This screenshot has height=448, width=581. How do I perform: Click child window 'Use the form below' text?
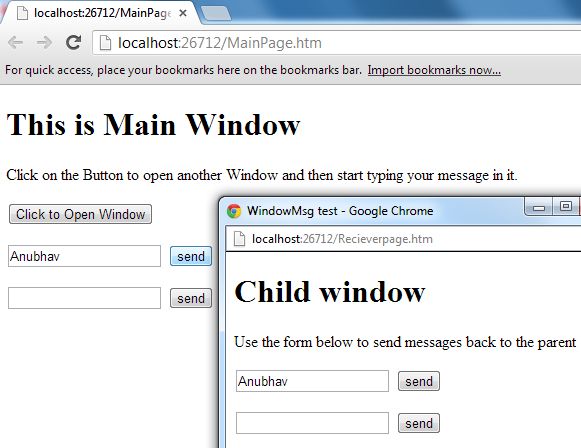pos(405,342)
